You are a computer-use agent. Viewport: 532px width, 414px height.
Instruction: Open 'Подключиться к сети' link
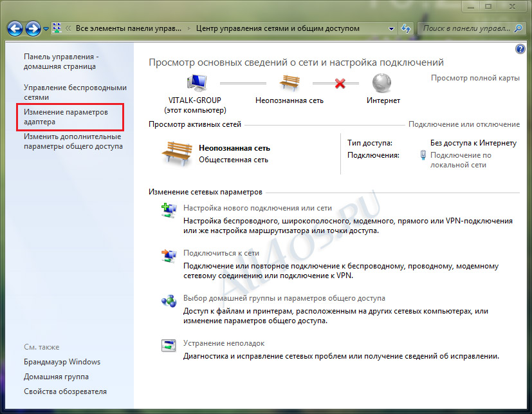(x=221, y=253)
